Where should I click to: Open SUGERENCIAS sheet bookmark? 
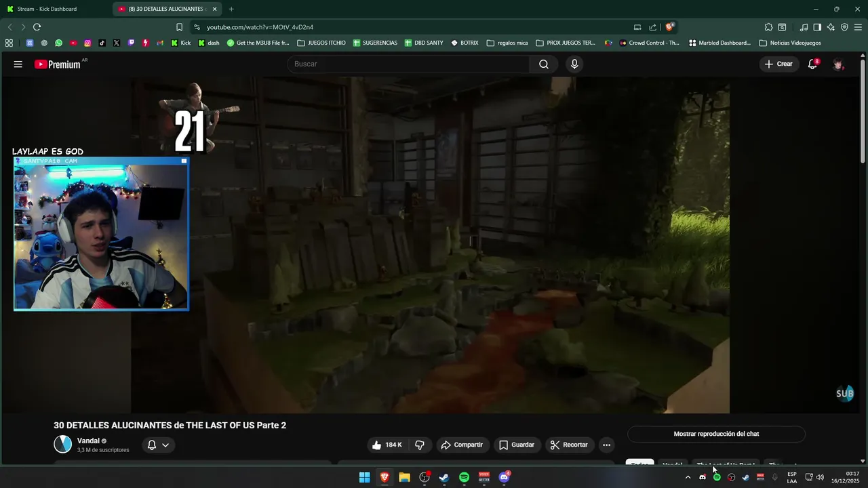click(x=375, y=43)
